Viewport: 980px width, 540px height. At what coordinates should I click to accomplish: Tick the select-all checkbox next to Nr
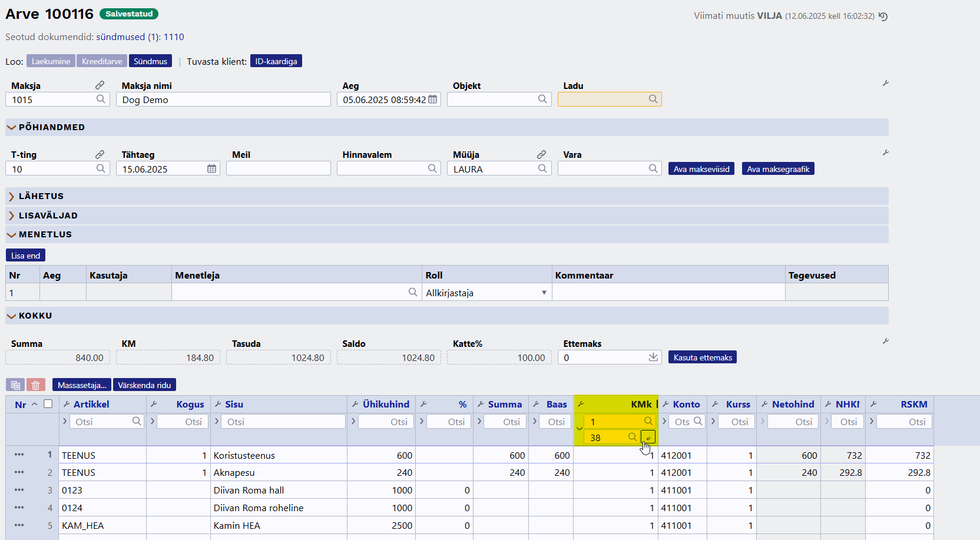[48, 404]
